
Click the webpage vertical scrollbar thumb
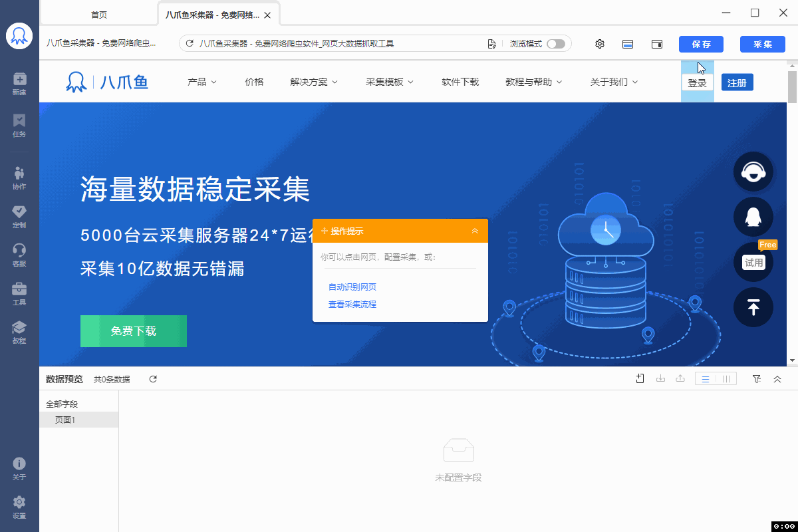(x=792, y=88)
